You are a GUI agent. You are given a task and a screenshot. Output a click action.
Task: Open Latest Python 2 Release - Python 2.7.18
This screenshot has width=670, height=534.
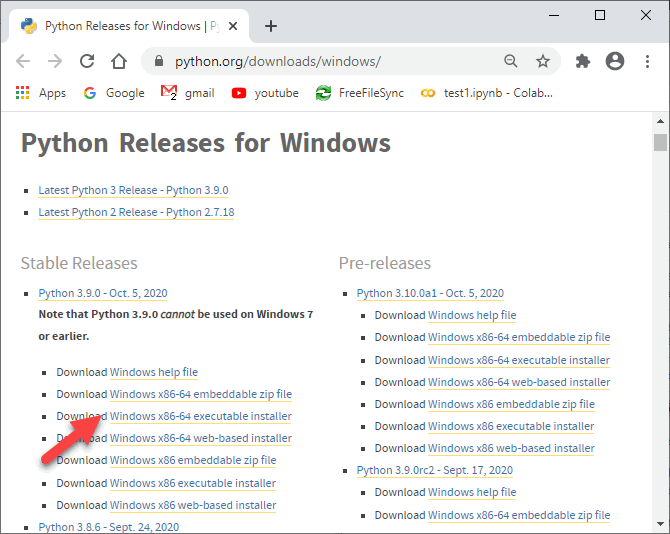tap(136, 212)
